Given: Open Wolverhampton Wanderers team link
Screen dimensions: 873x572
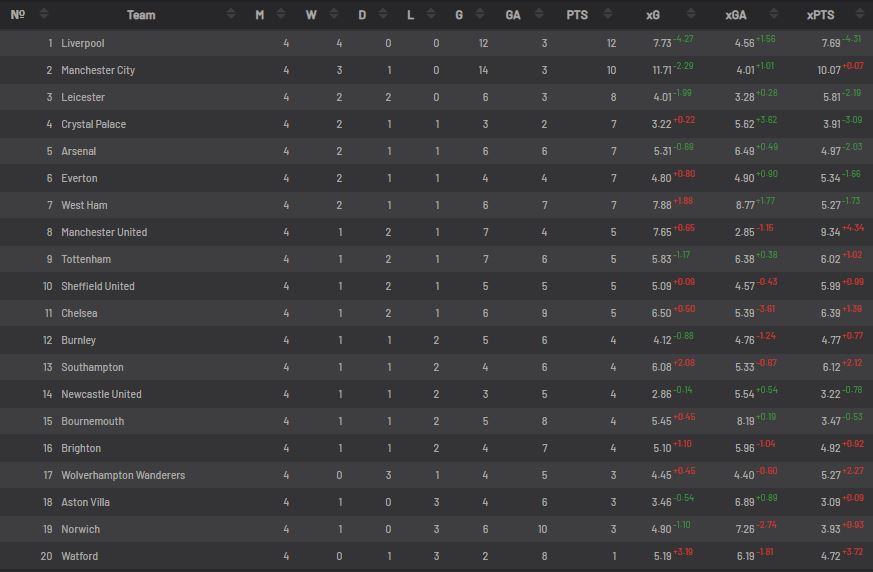Looking at the screenshot, I should pyautogui.click(x=123, y=475).
